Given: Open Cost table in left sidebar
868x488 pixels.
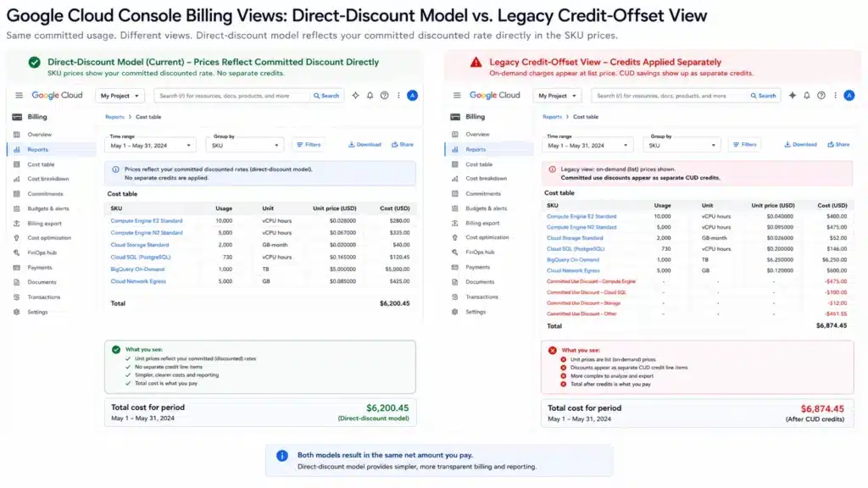Looking at the screenshot, I should click(x=41, y=164).
